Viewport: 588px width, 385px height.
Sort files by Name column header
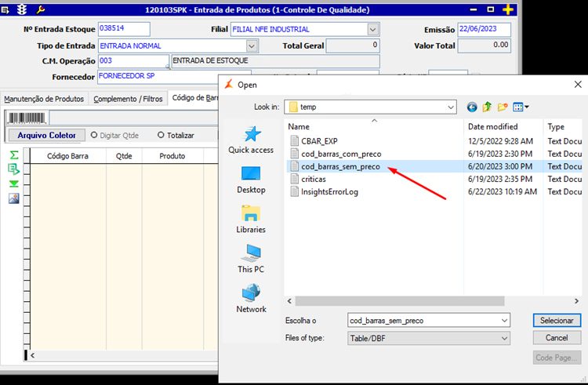point(374,127)
